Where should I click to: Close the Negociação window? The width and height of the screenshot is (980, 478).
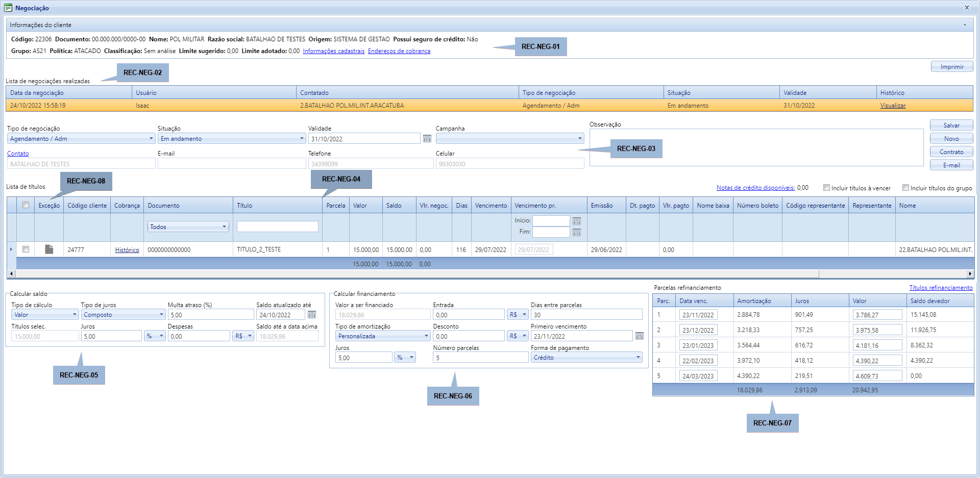pos(967,8)
